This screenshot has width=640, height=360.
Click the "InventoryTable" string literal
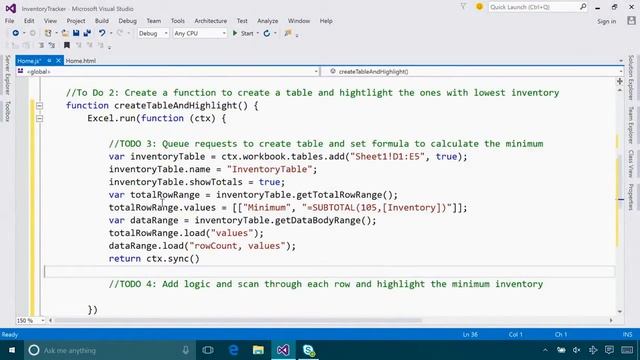pyautogui.click(x=269, y=169)
